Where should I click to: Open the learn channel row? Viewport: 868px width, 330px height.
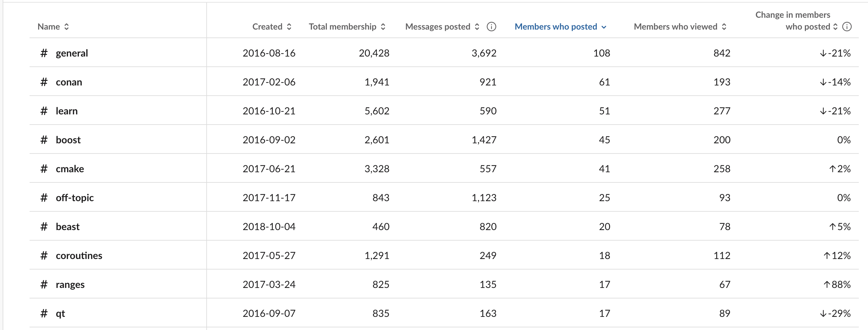point(444,110)
